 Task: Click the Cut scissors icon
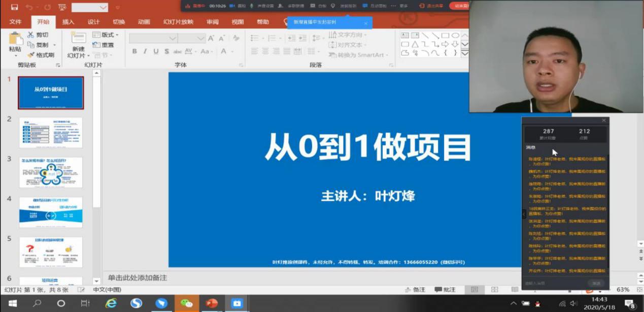(x=30, y=35)
